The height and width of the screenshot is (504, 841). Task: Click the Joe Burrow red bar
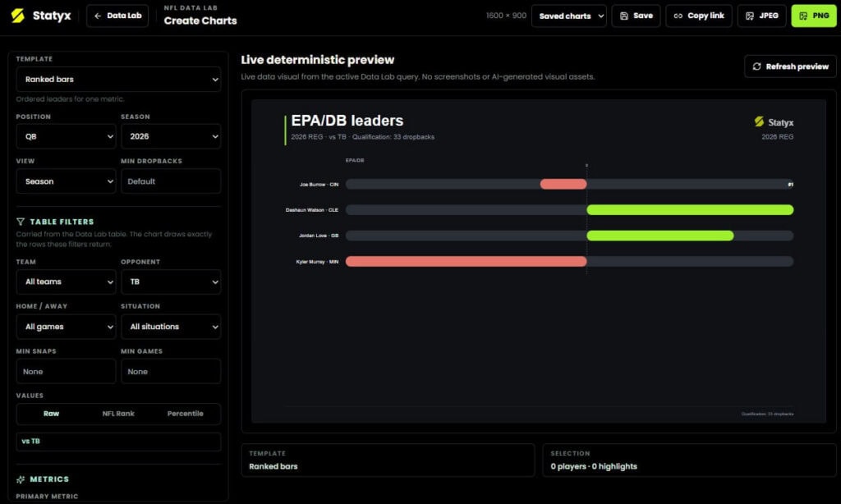coord(563,185)
